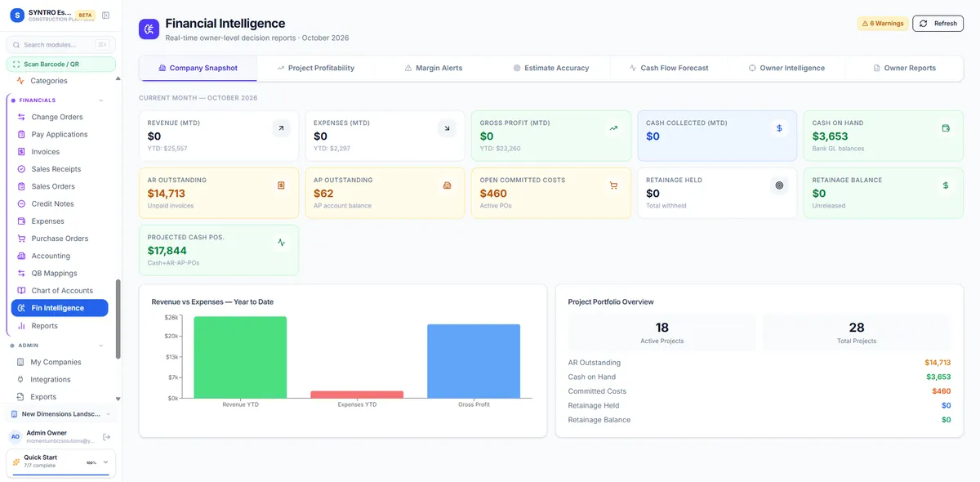Open the Owner Reports tab
Viewport: 980px width, 482px height.
click(904, 68)
